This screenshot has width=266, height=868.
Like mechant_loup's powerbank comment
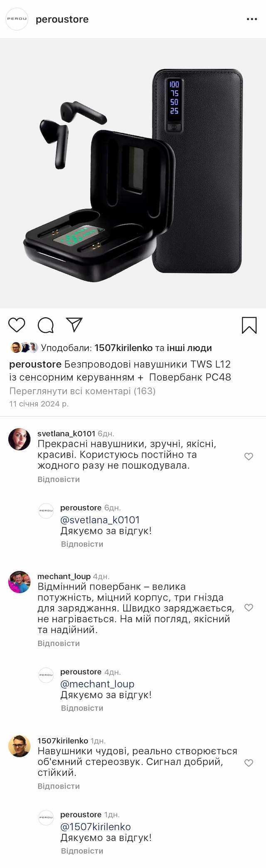pos(249,608)
